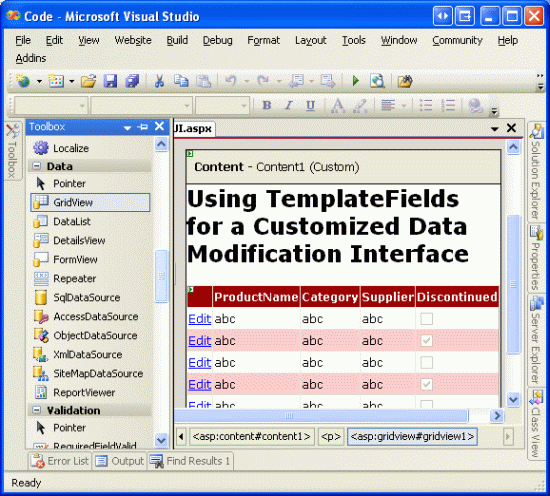Collapse the Validation section in the Toolbox
Image resolution: width=550 pixels, height=496 pixels.
click(36, 410)
